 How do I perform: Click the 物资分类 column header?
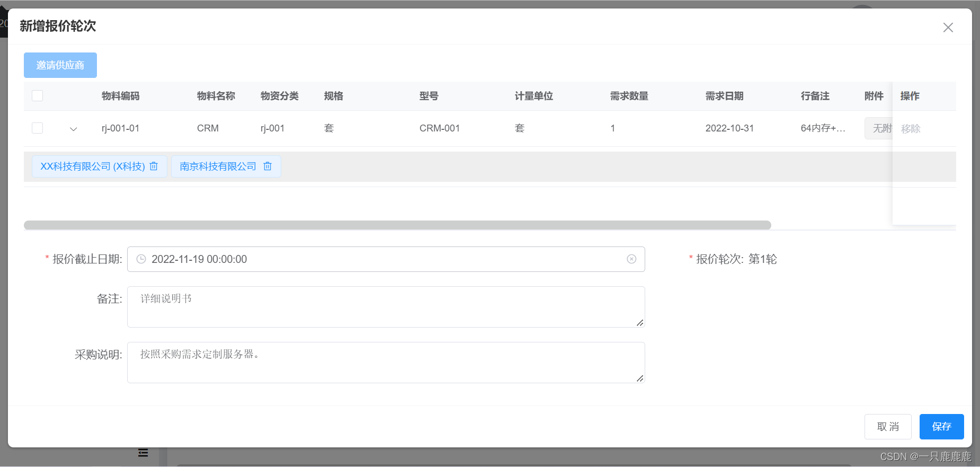[280, 96]
